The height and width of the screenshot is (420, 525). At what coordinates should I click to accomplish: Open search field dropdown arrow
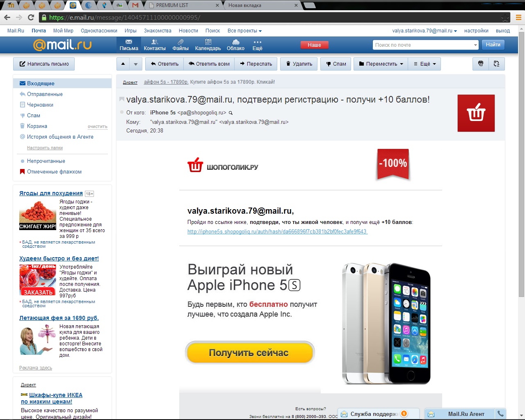(x=475, y=45)
